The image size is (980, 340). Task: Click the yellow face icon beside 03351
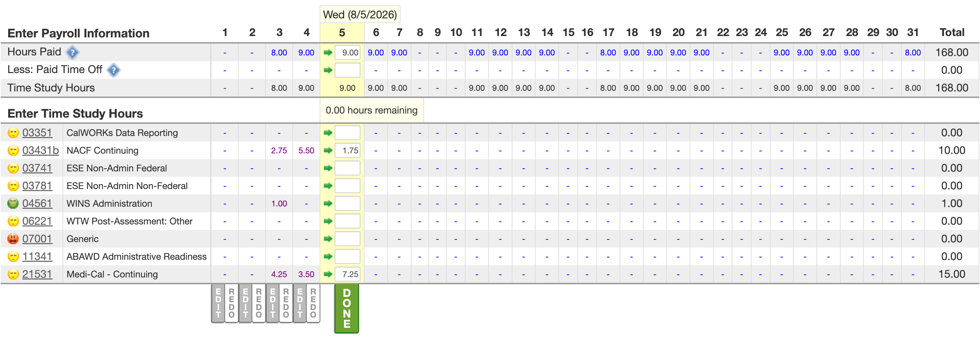[x=13, y=133]
